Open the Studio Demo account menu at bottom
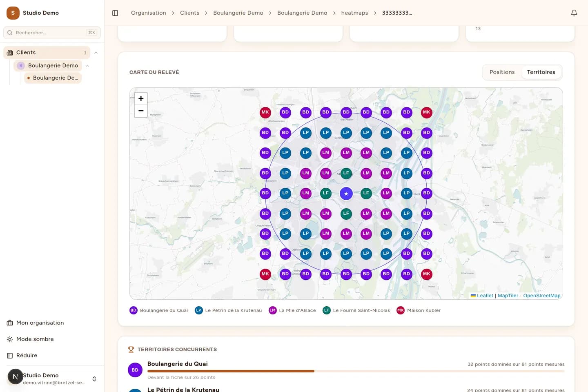Image resolution: width=588 pixels, height=392 pixels. click(52, 379)
